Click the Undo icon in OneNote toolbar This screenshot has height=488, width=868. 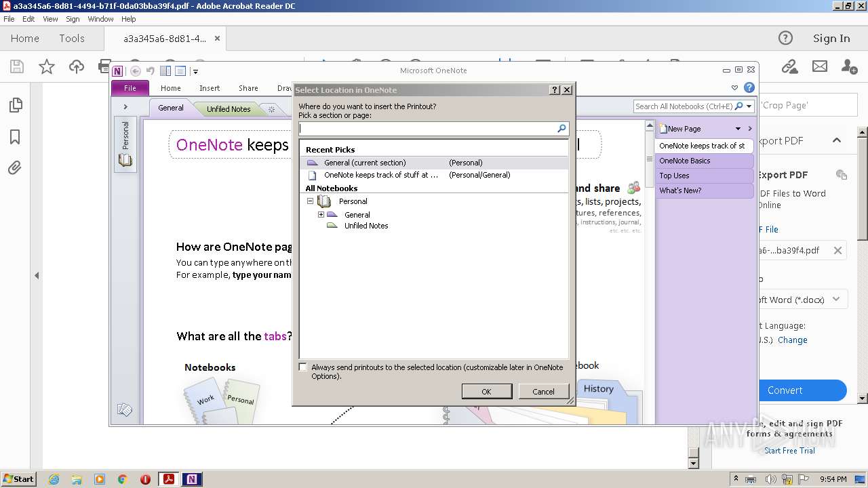pyautogui.click(x=151, y=71)
